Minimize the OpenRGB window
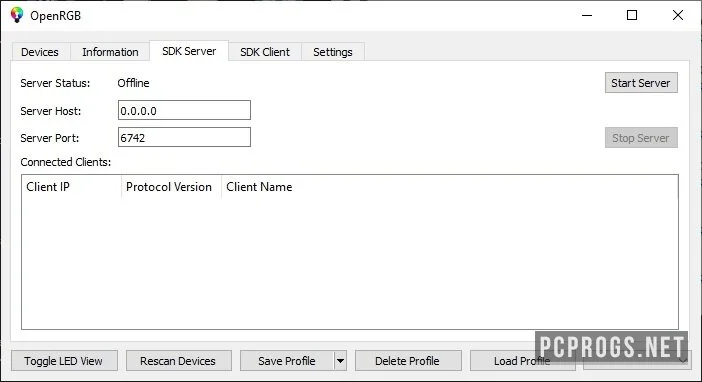Screen dimensions: 702x382 pos(587,15)
